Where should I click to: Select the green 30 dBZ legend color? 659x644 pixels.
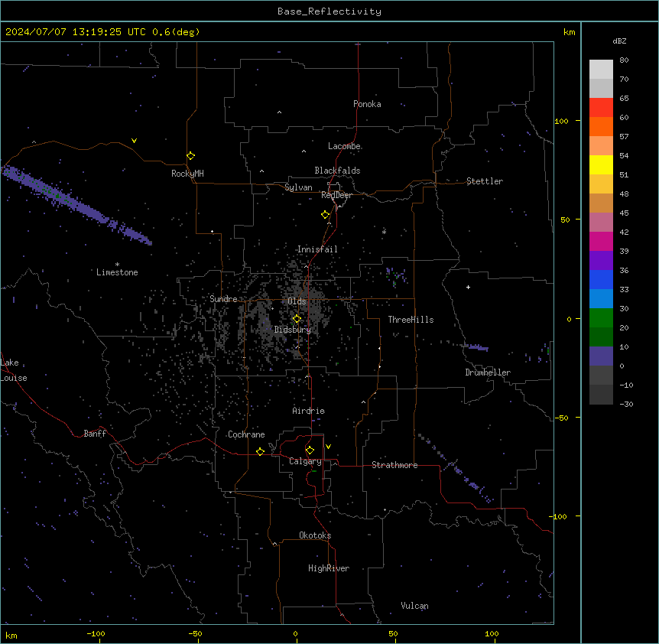[x=601, y=318]
